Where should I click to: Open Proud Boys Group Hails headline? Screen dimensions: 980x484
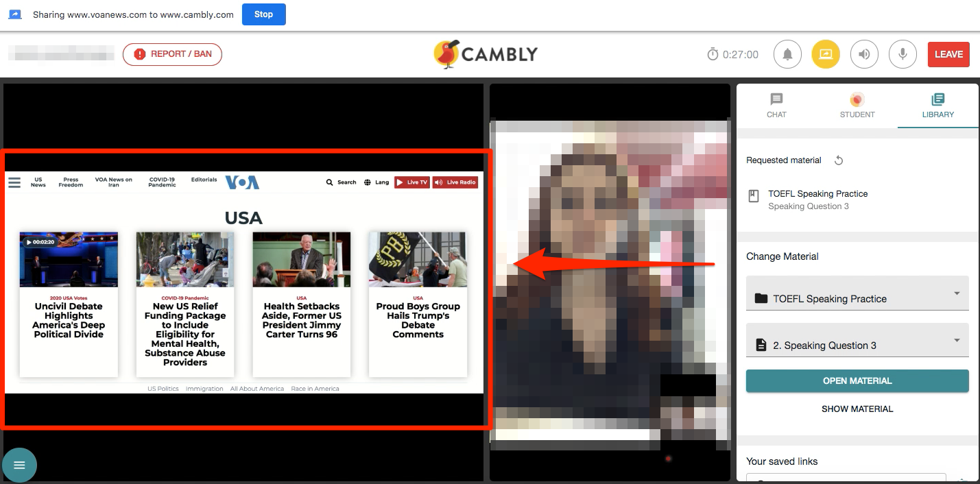[x=418, y=321]
